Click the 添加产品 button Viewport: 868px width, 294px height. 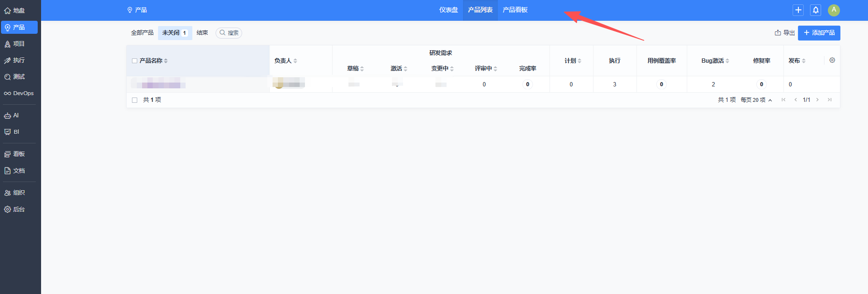[x=819, y=33]
